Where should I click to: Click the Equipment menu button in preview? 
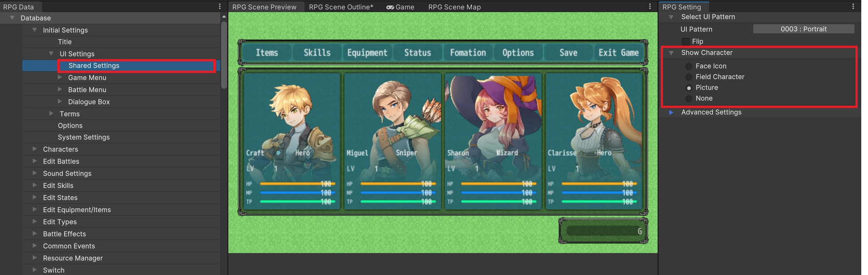tap(367, 53)
